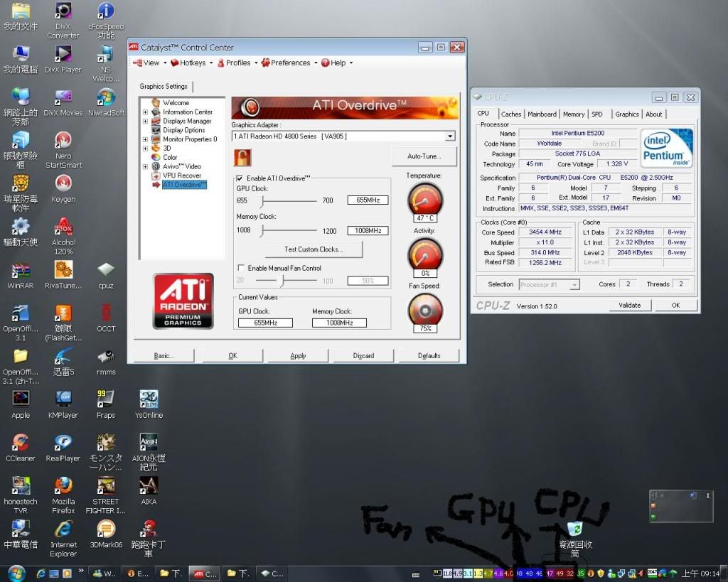Open the Preferences menu
The width and height of the screenshot is (728, 582).
[289, 63]
